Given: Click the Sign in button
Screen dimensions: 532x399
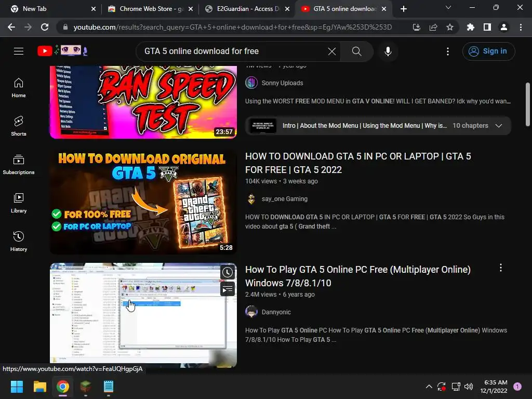Looking at the screenshot, I should click(488, 51).
